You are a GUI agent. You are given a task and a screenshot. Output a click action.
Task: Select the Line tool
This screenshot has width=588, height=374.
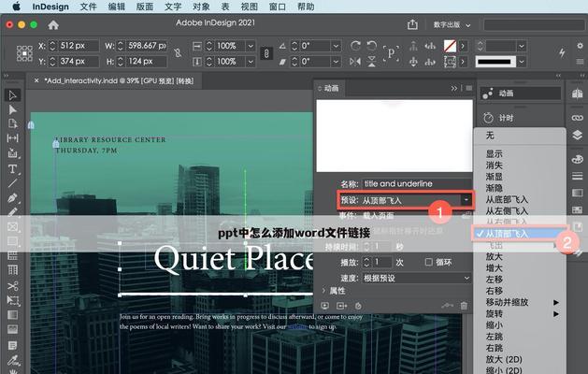click(12, 182)
